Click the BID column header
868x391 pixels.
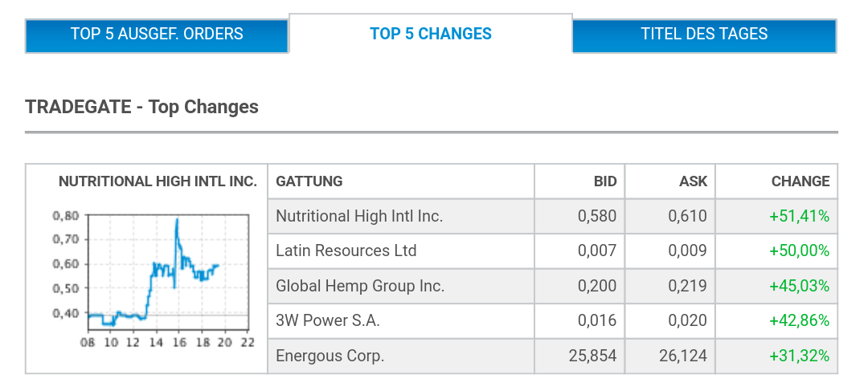coord(605,181)
